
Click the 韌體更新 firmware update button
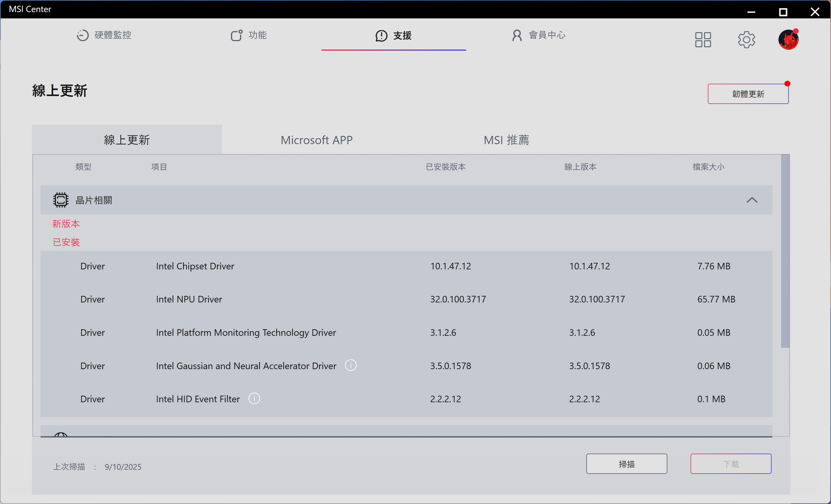tap(748, 94)
